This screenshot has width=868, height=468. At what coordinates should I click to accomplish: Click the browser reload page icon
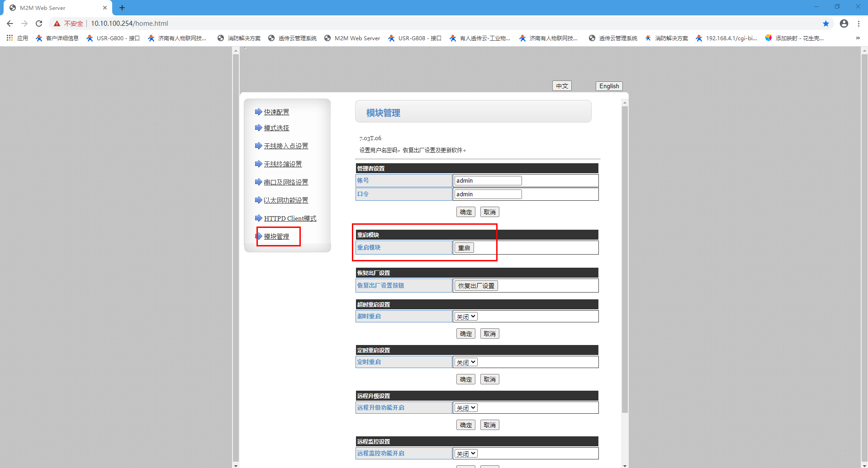(39, 24)
